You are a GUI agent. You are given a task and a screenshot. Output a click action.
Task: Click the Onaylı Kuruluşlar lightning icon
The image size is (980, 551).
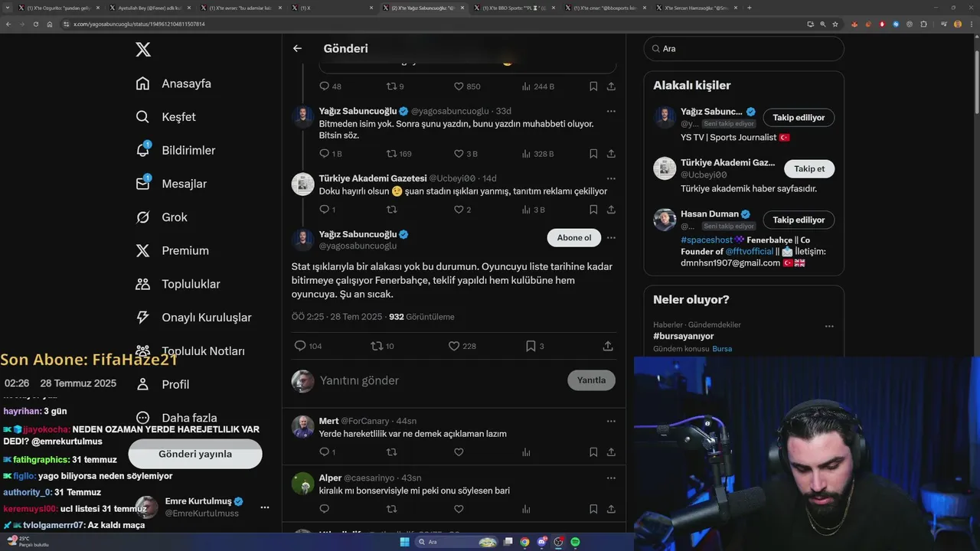pyautogui.click(x=143, y=318)
